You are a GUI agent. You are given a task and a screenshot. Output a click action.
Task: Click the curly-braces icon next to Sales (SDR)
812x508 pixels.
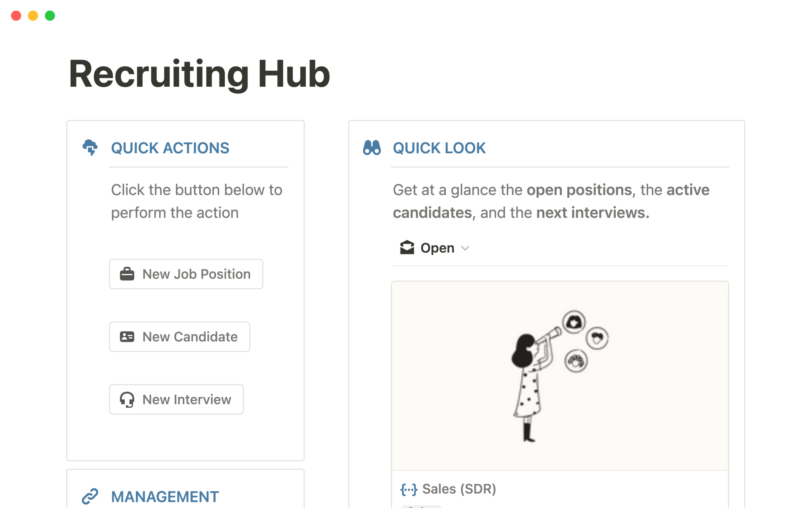point(409,489)
